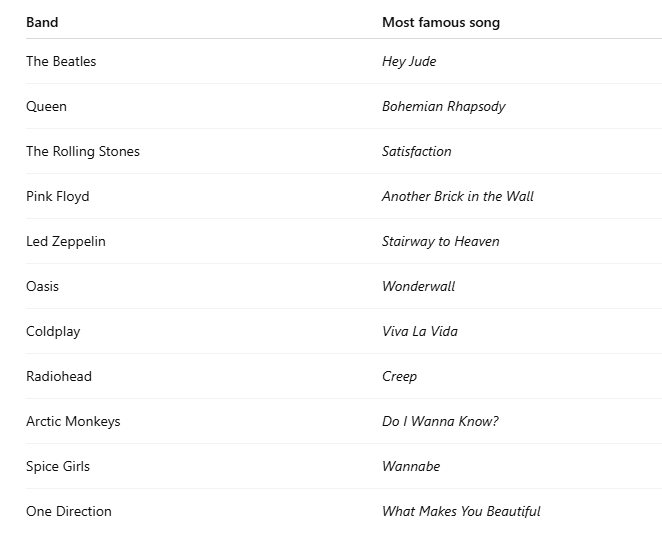Viewport: 662px width, 550px height.
Task: Select the Led Zeppelin band name
Action: tap(65, 241)
